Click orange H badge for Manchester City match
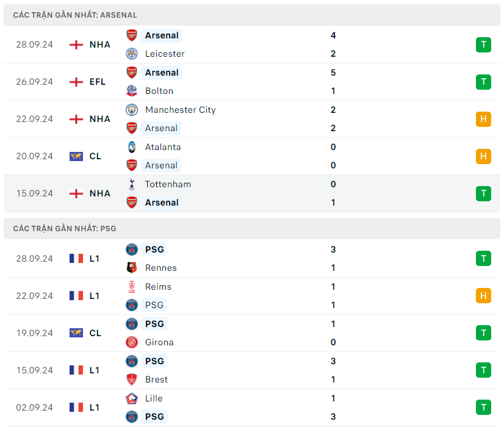This screenshot has width=504, height=435. click(x=483, y=119)
